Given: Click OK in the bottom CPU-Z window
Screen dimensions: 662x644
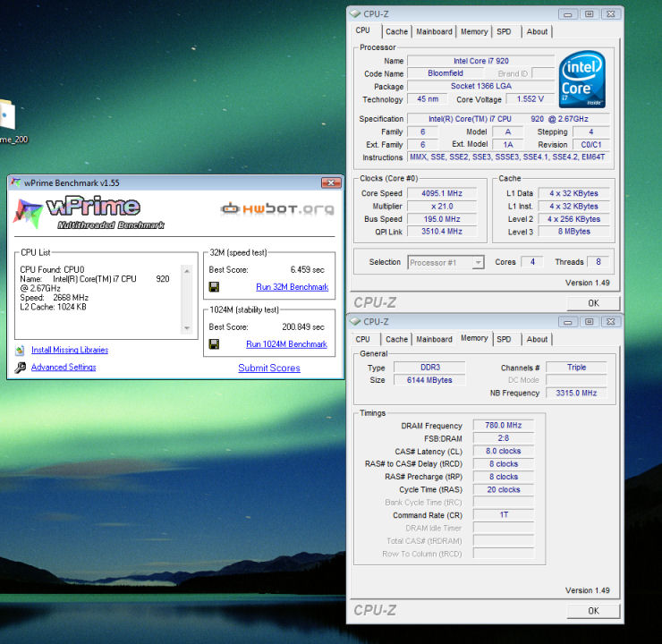Looking at the screenshot, I should [x=593, y=611].
